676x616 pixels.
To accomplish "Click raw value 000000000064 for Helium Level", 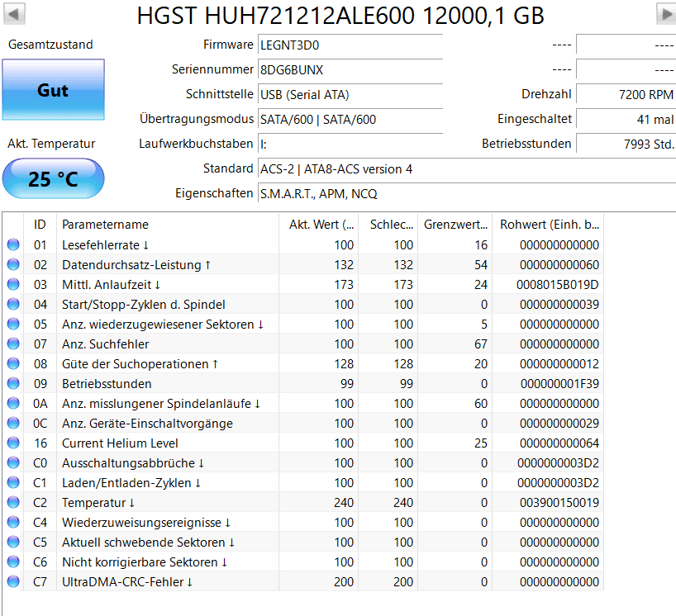I will 559,443.
